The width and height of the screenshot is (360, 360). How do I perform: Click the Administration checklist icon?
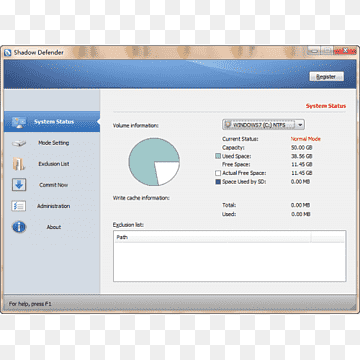(x=19, y=206)
